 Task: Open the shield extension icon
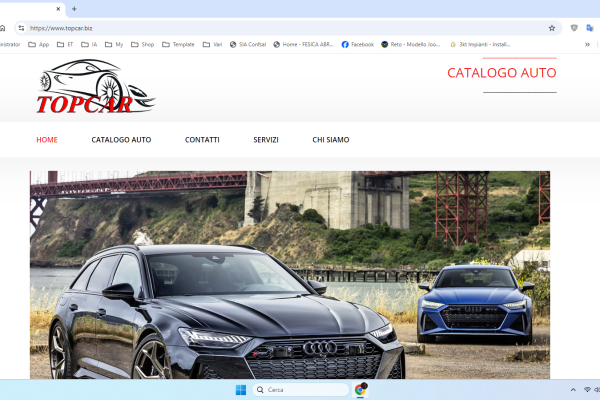(x=574, y=28)
